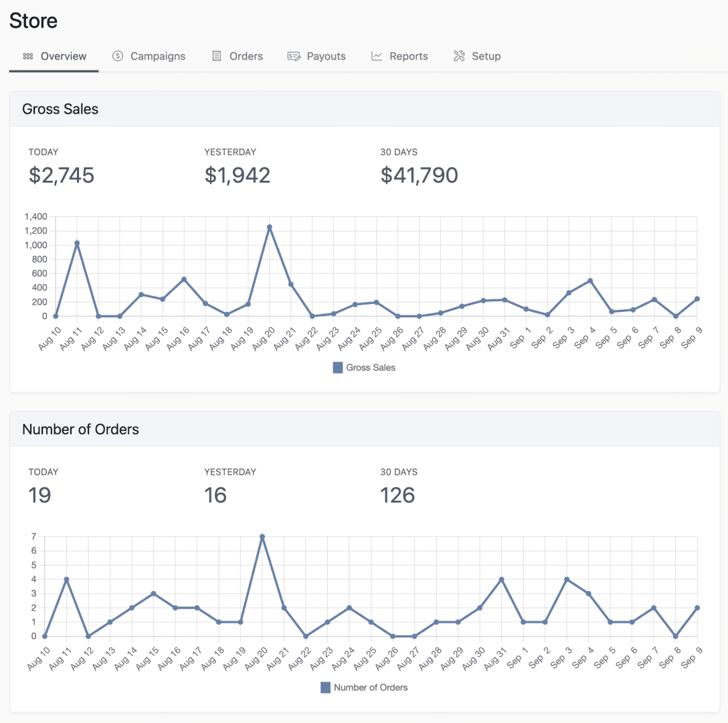Go to the Orders tab
Viewport: 728px width, 723px height.
point(238,56)
